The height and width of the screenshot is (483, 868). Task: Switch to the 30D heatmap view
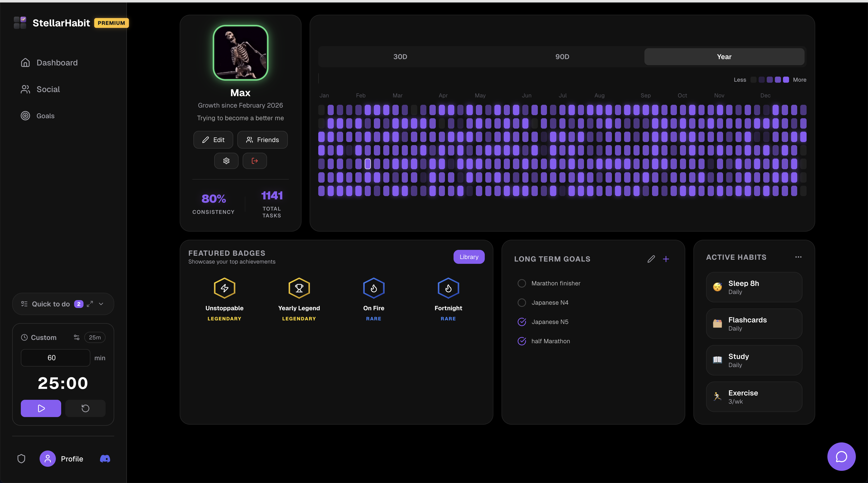(400, 57)
